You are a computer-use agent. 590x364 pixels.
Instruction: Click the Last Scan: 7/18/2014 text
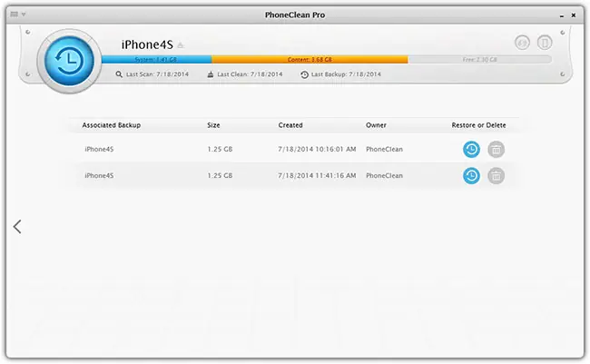[x=157, y=74]
